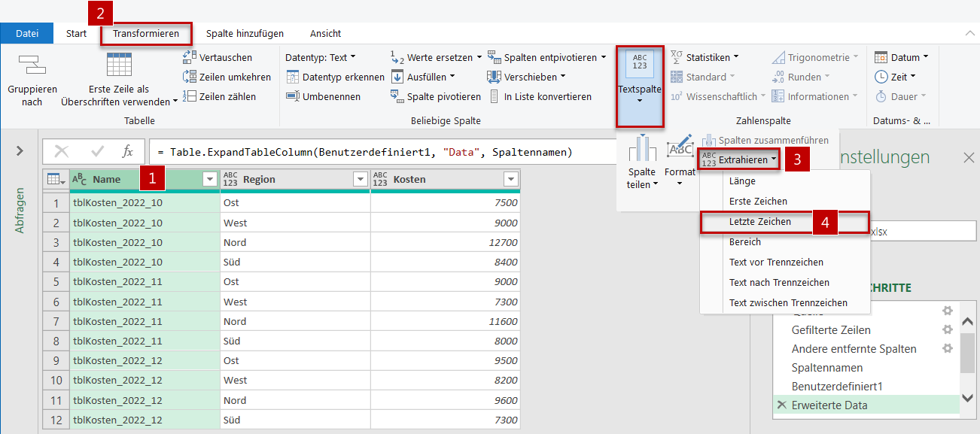Open the Datum dropdown
The height and width of the screenshot is (434, 980).
(902, 57)
